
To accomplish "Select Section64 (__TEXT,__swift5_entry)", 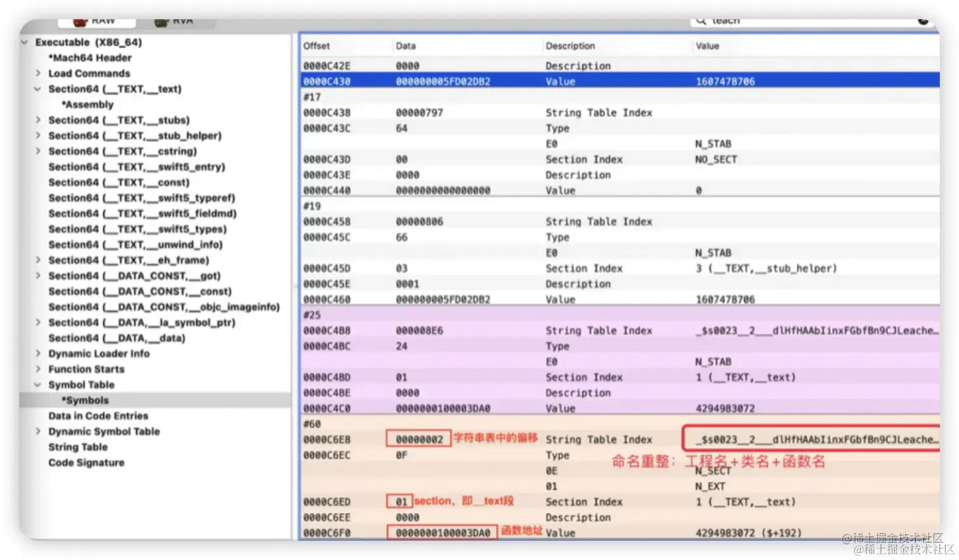I will coord(137,167).
